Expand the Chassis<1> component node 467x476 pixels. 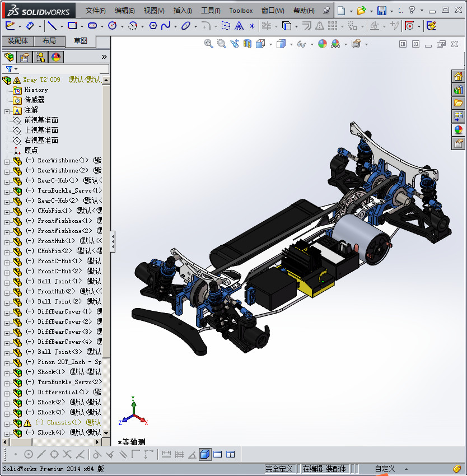(7, 424)
